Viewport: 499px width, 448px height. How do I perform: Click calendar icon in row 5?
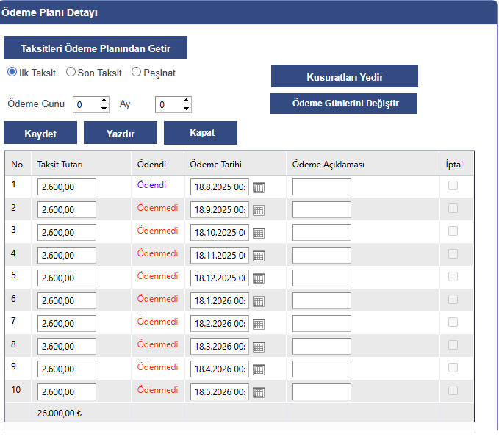(x=259, y=278)
